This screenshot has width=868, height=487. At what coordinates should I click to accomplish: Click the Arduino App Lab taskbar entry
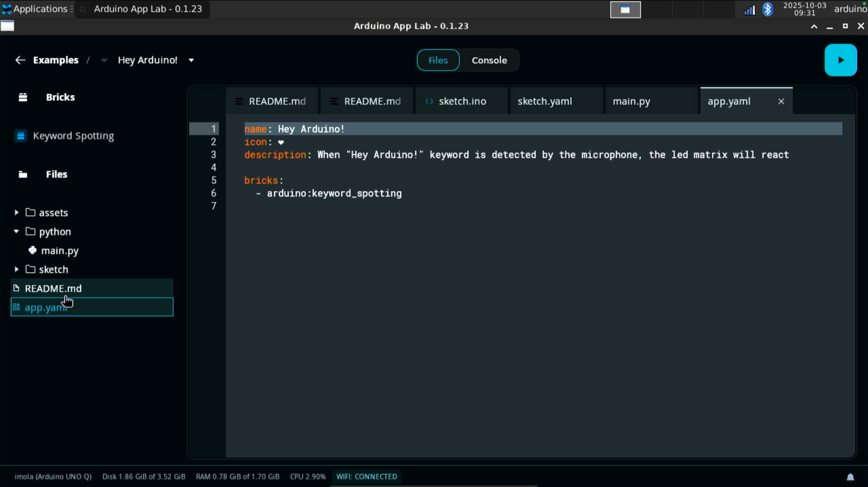pos(142,9)
